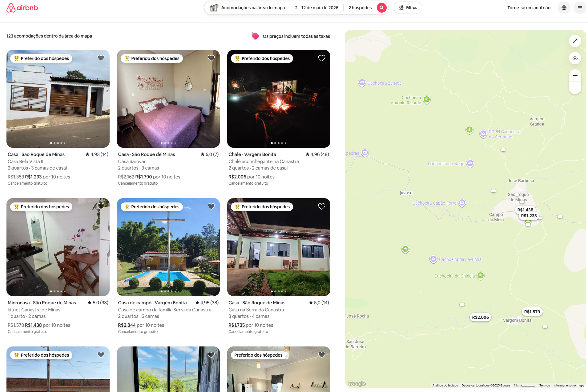
Task: Favorite the Casa Bela Vista II listing
Action: [101, 58]
